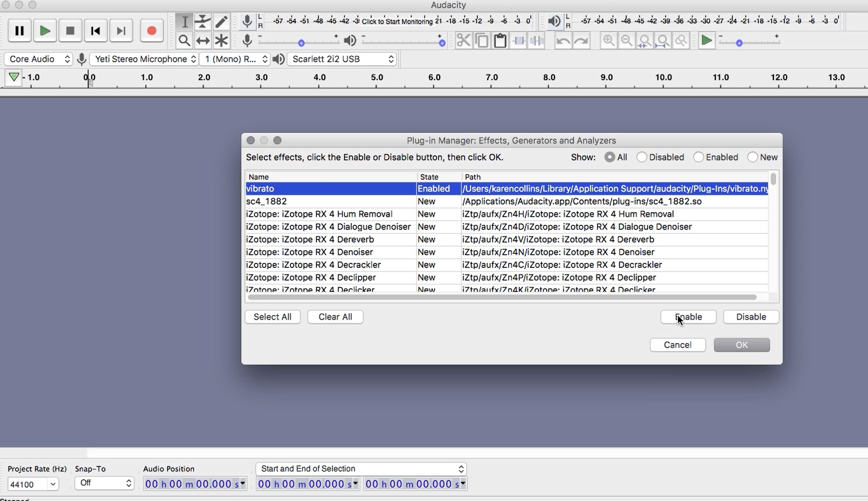Select the New radio button under Show
This screenshot has height=501, width=868.
click(753, 157)
